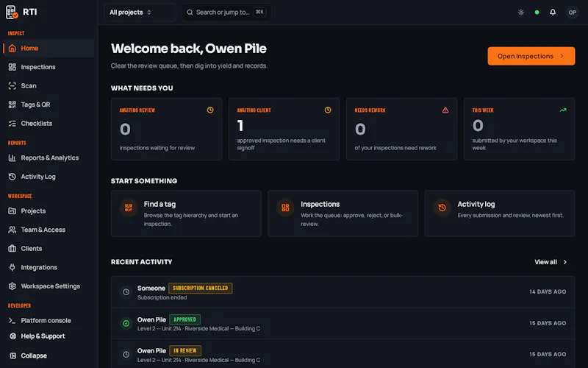
Task: Navigate to Reports & Analytics
Action: [49, 158]
